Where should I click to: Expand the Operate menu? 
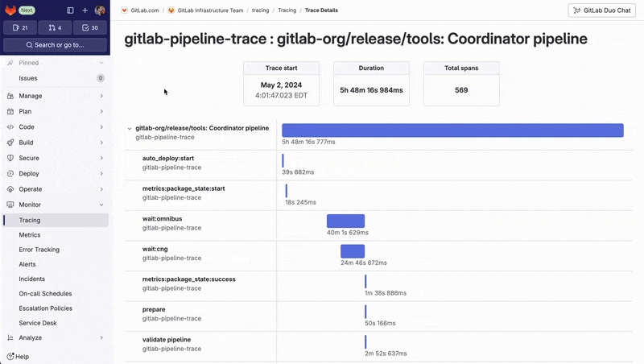click(55, 189)
